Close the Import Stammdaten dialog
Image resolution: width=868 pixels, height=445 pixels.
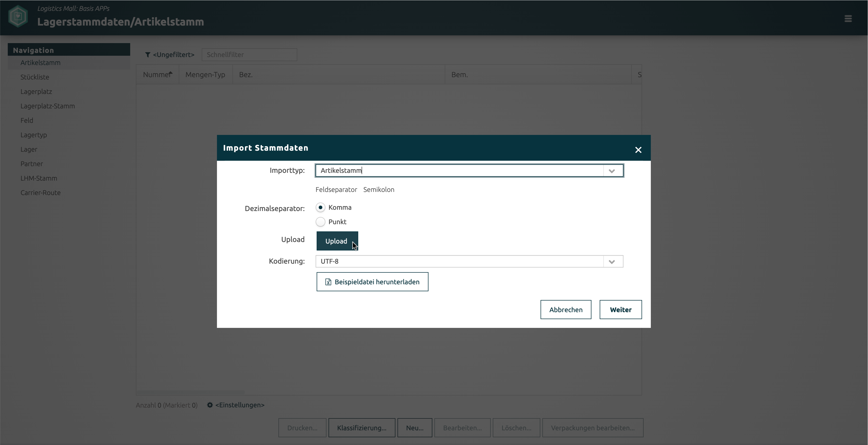tap(638, 150)
